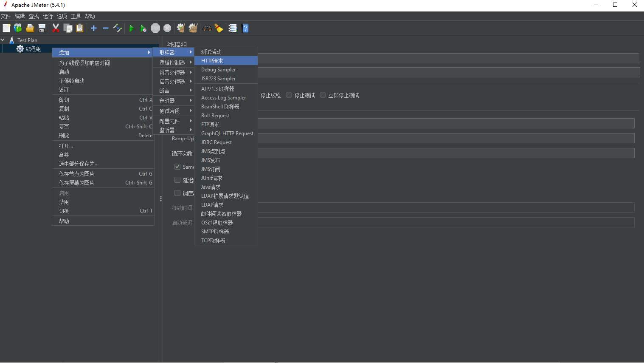
Task: Click the Help question-mark book icon
Action: [x=245, y=28]
